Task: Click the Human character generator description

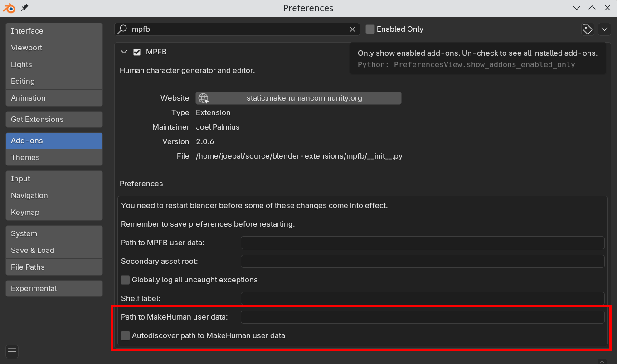Action: [x=187, y=70]
